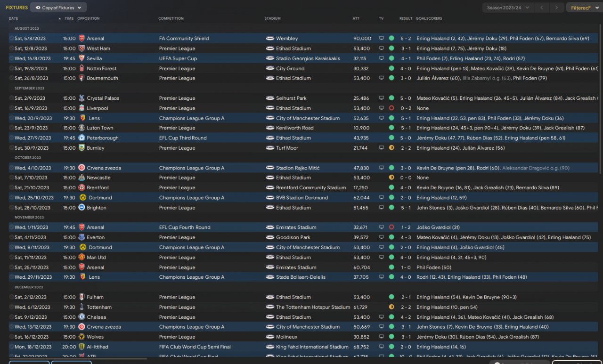The width and height of the screenshot is (603, 364).
Task: Click the Nottm Forest club badge
Action: pos(81,68)
